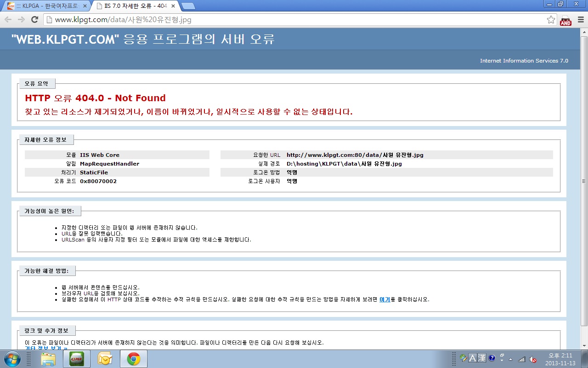This screenshot has width=588, height=368.
Task: Click the error code 0x80070002
Action: (98, 181)
